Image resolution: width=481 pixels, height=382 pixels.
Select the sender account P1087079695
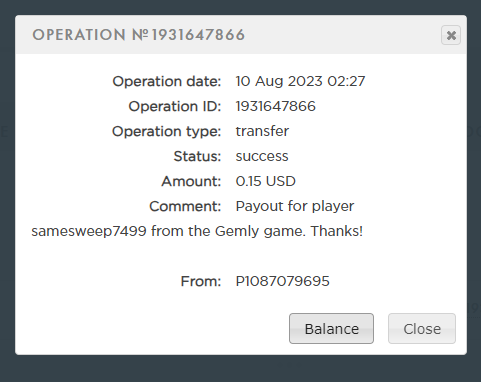tap(282, 281)
